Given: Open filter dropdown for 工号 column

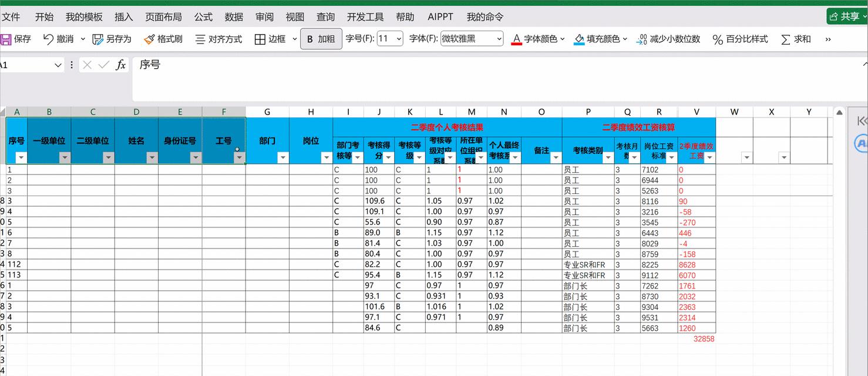Looking at the screenshot, I should (238, 157).
